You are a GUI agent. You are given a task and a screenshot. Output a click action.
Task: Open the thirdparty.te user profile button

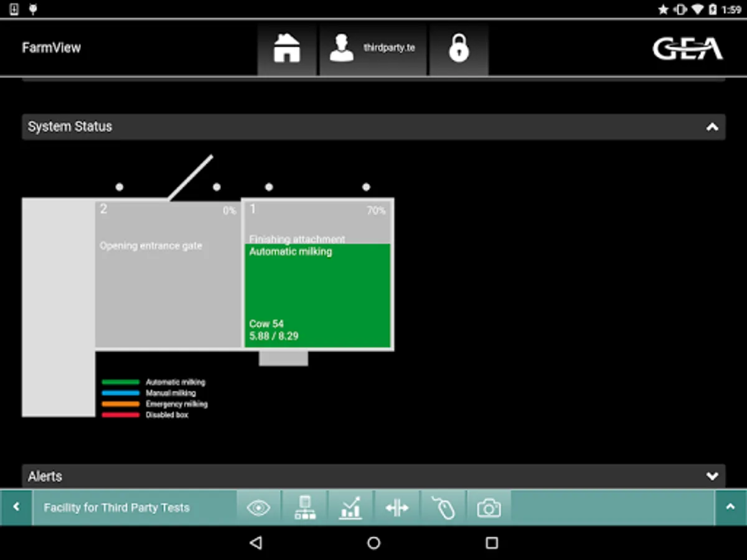coord(373,49)
